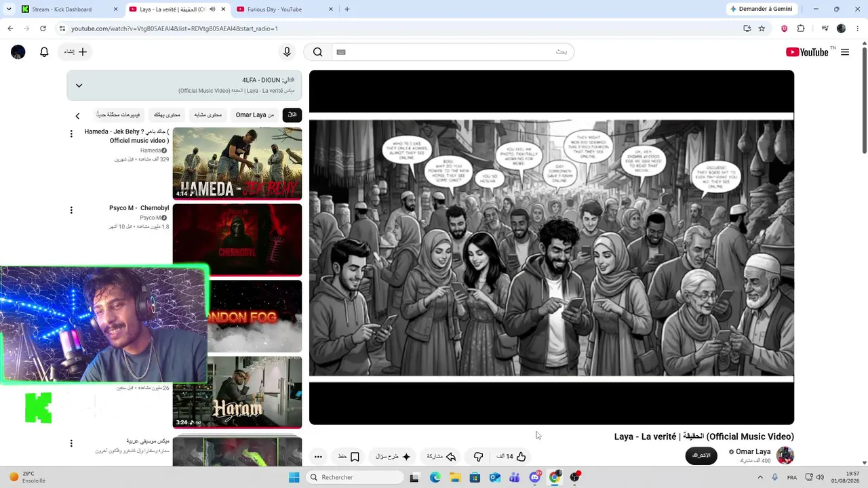Open more actions under the video
The image size is (868, 488).
coord(318,457)
